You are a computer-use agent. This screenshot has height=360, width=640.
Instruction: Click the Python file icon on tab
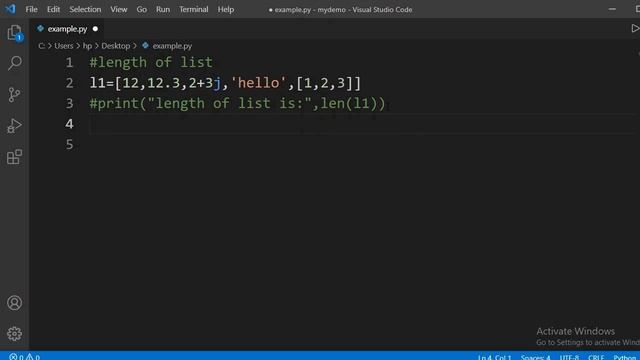tap(40, 29)
